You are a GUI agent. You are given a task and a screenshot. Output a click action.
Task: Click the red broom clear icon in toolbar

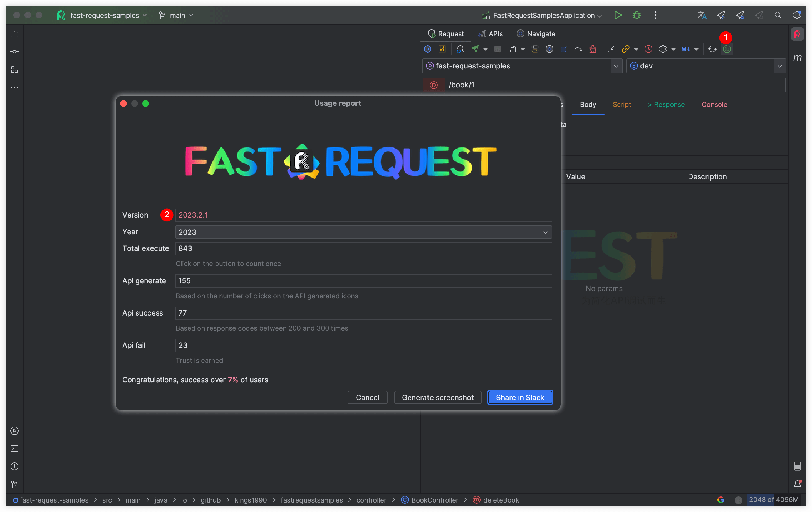point(593,49)
